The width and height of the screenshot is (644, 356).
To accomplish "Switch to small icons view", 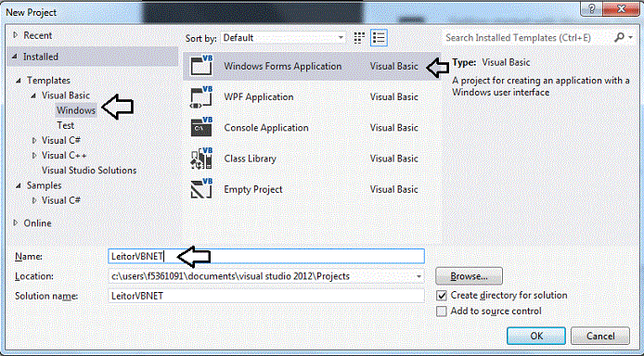I will [359, 38].
